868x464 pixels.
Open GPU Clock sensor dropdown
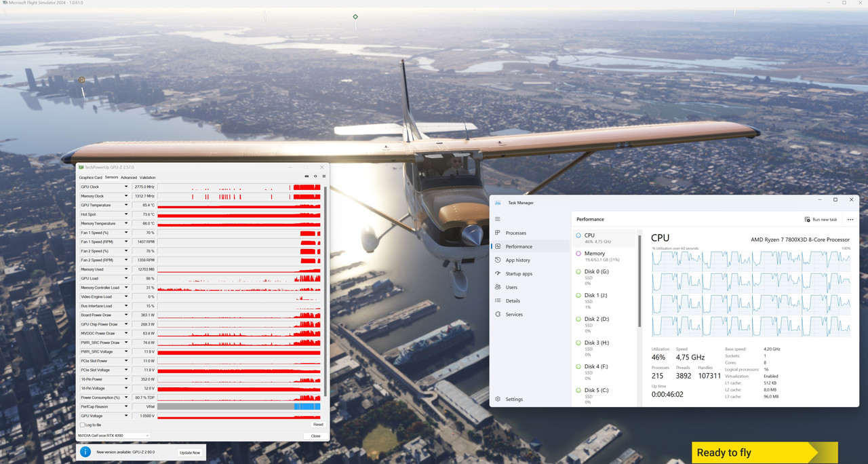tap(125, 187)
